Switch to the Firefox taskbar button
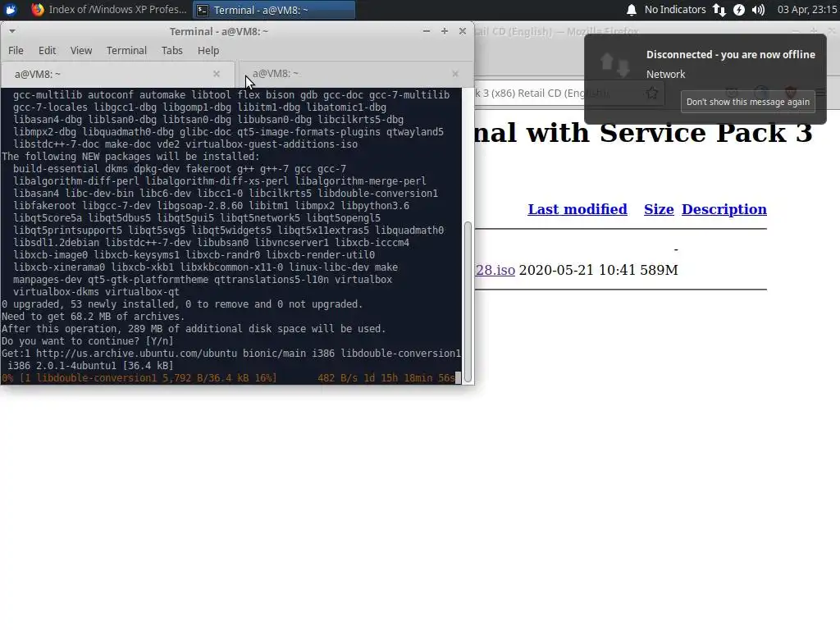This screenshot has height=630, width=840. [109, 10]
